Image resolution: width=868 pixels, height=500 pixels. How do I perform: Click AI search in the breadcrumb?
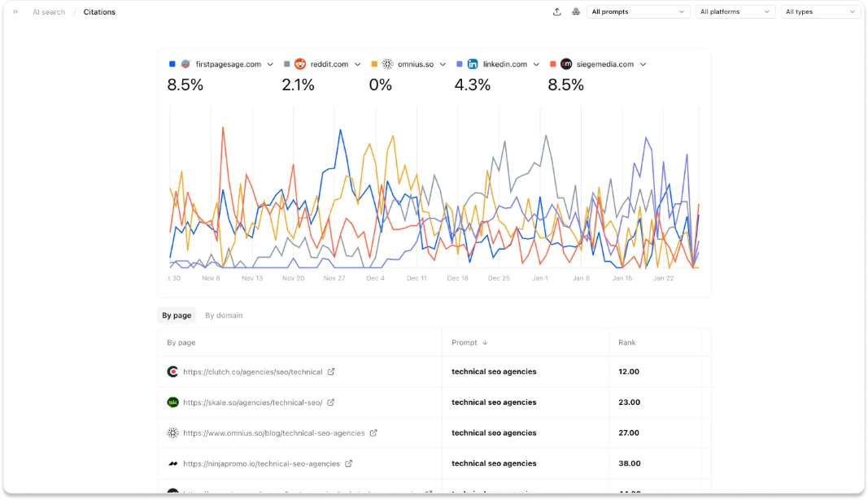click(x=48, y=11)
